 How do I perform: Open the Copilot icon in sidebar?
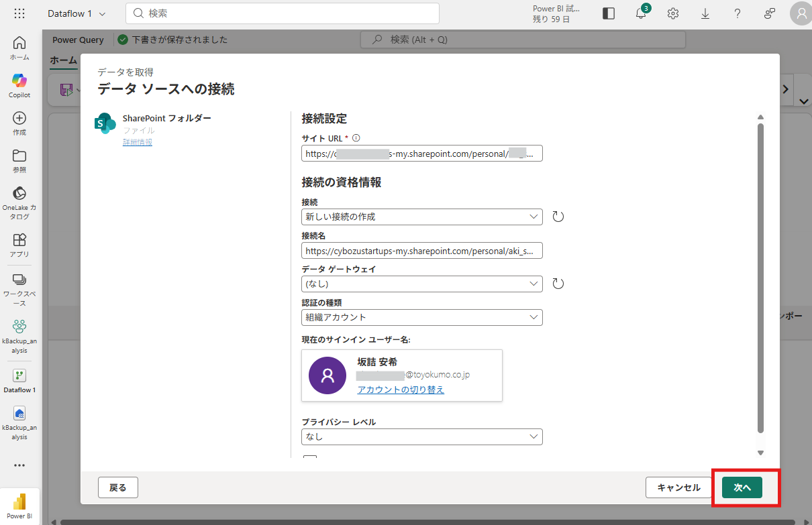pyautogui.click(x=19, y=81)
